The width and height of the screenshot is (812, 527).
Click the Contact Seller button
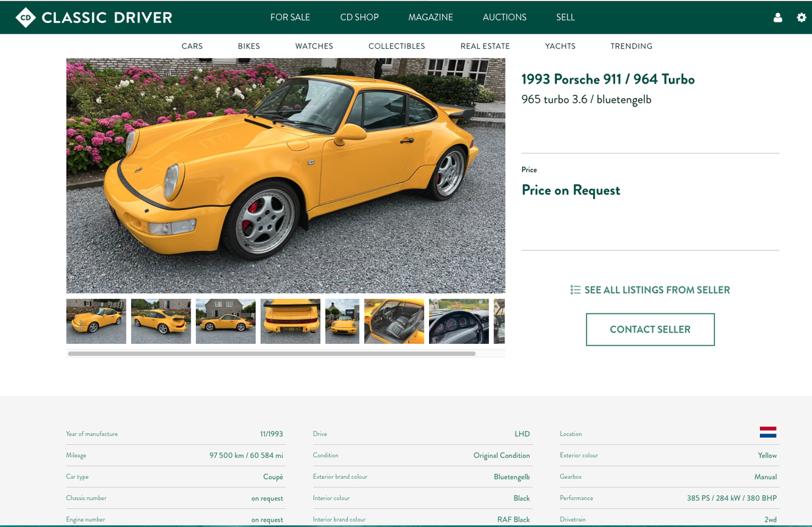[650, 329]
